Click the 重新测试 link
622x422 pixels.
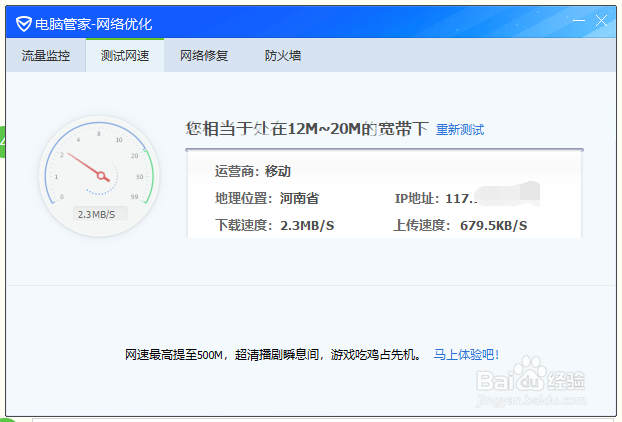[460, 130]
